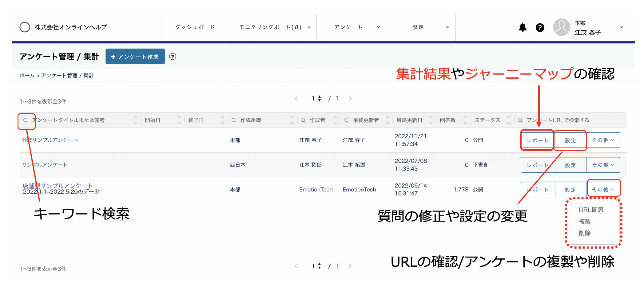The image size is (644, 295).
Task: Expand the account dropdown for 江茂 春子
Action: [621, 27]
